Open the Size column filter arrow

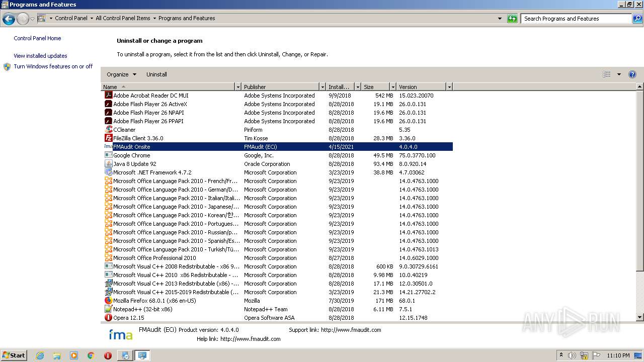(393, 87)
